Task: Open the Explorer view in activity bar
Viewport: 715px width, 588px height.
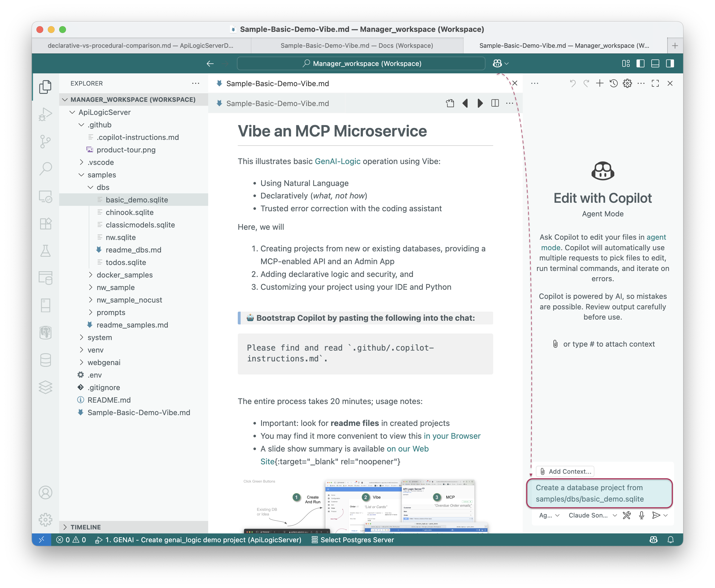Action: (46, 87)
